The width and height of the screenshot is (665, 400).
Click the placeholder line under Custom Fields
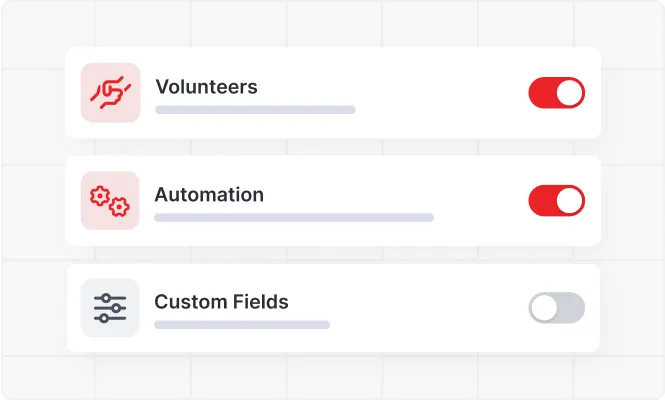(242, 324)
